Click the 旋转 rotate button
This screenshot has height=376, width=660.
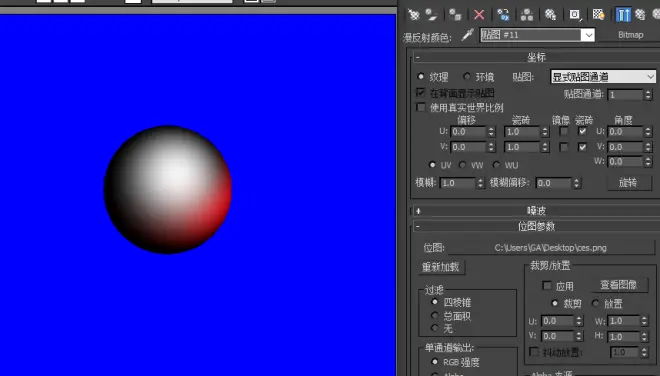pyautogui.click(x=629, y=183)
